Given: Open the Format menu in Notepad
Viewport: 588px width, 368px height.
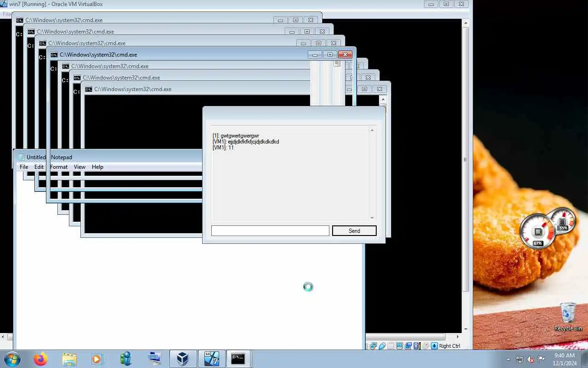Looking at the screenshot, I should [59, 167].
